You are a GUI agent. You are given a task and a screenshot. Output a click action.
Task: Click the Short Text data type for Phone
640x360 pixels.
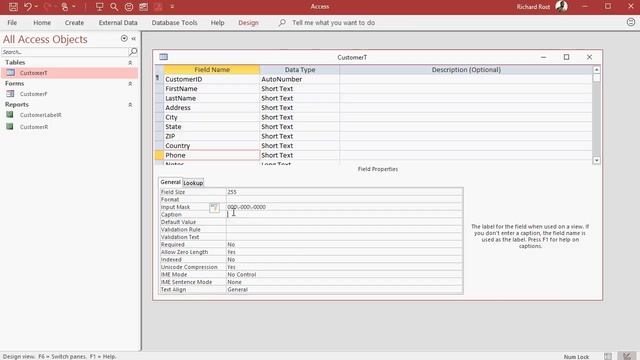(300, 155)
